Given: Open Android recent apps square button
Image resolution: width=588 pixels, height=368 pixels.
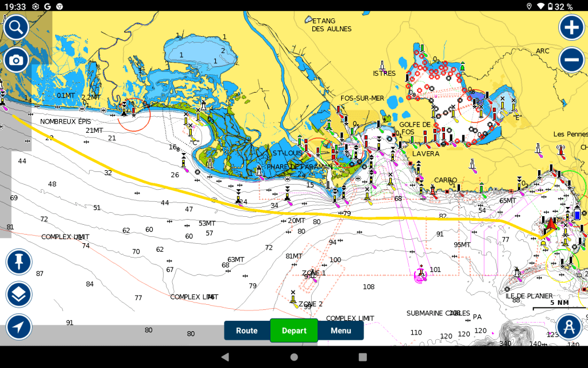Looking at the screenshot, I should pyautogui.click(x=362, y=357).
